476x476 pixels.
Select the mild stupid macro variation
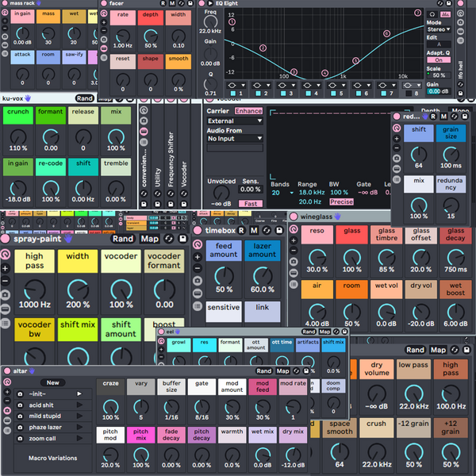click(46, 416)
